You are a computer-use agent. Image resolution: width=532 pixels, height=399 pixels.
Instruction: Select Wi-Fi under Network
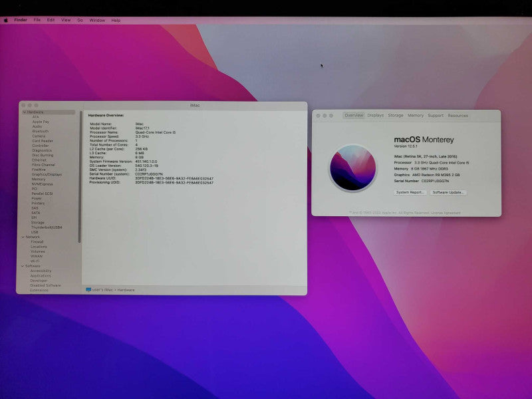35,261
